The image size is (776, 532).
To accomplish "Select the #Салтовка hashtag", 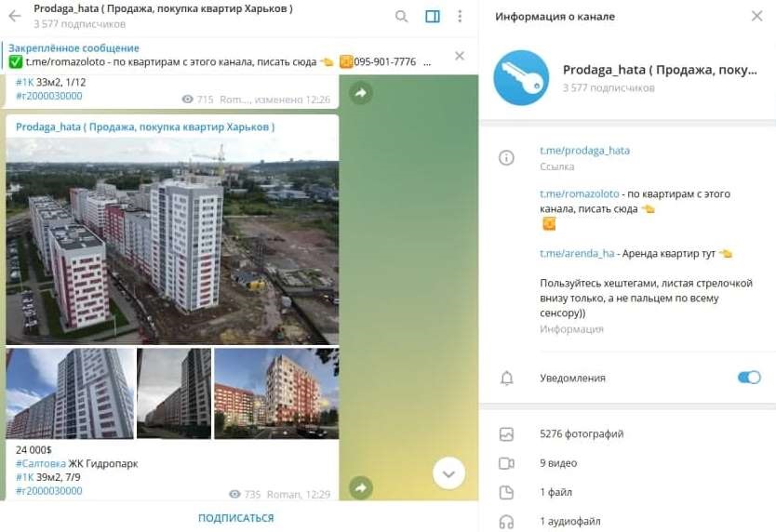I will [41, 464].
